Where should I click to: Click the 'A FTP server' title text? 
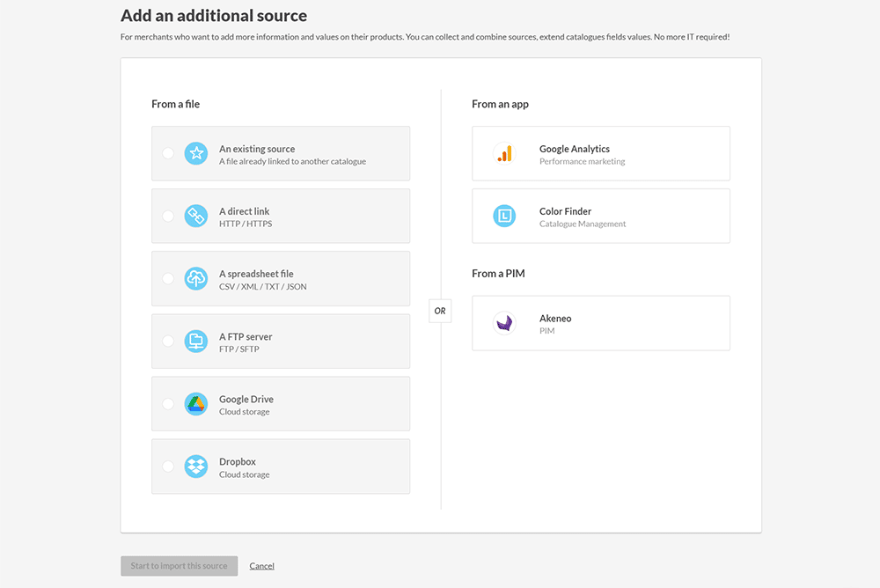246,336
